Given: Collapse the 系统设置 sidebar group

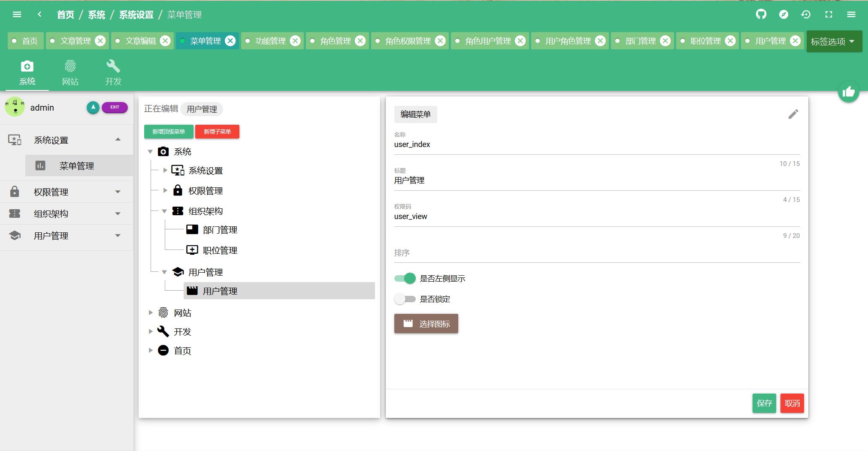Looking at the screenshot, I should 67,140.
